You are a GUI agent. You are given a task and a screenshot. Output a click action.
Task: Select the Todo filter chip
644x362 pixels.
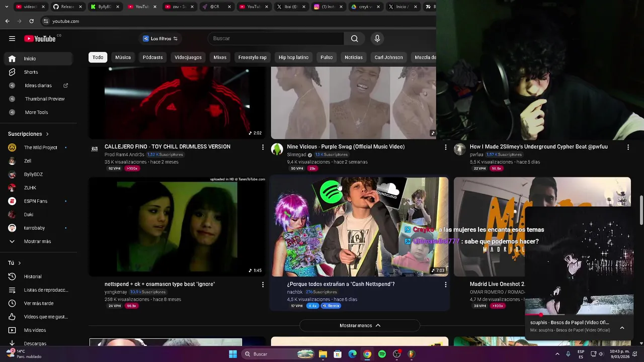pyautogui.click(x=98, y=57)
